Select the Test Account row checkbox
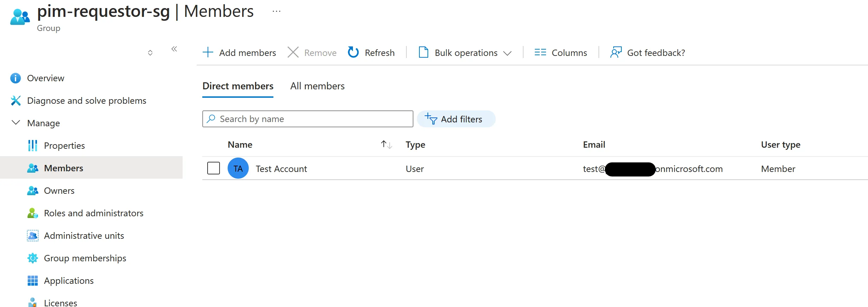 (214, 168)
